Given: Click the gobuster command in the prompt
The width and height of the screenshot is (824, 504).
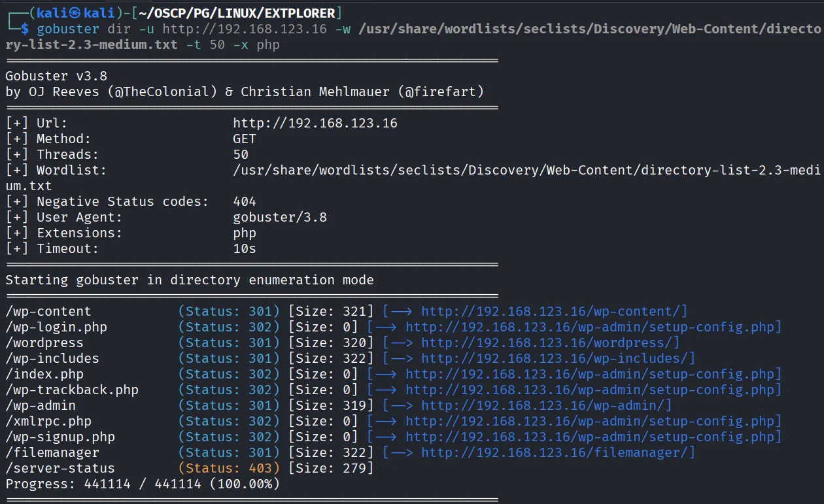Looking at the screenshot, I should coord(68,29).
